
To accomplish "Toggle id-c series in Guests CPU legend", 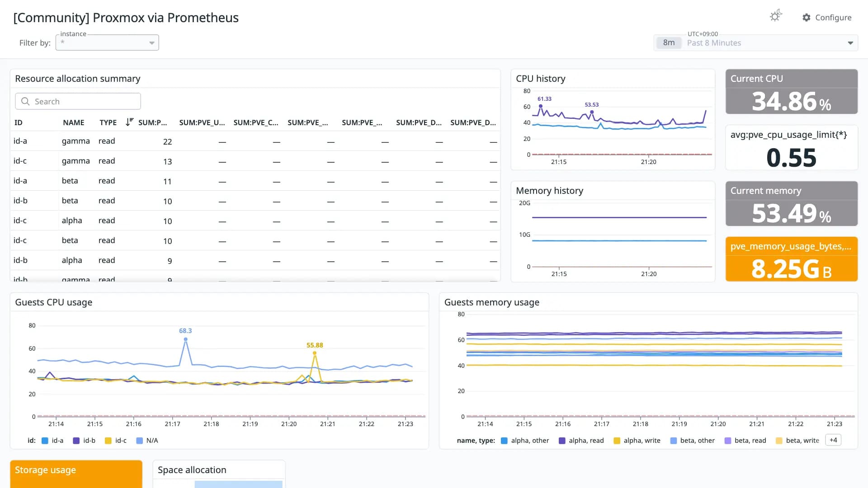I will click(115, 441).
